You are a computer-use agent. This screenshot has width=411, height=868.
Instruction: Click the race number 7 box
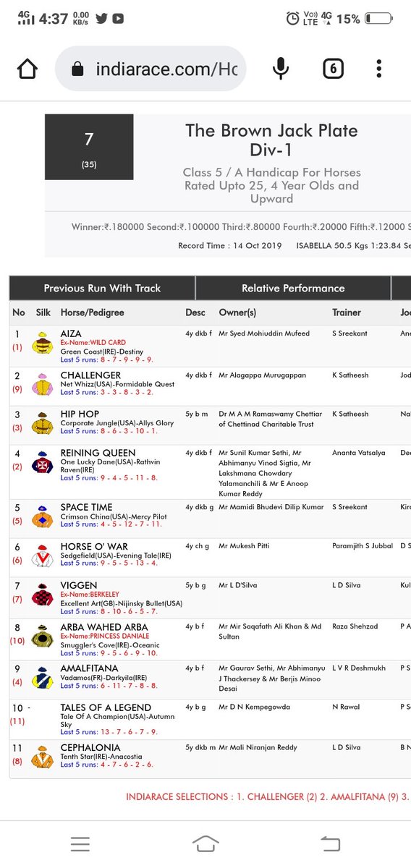coord(89,147)
